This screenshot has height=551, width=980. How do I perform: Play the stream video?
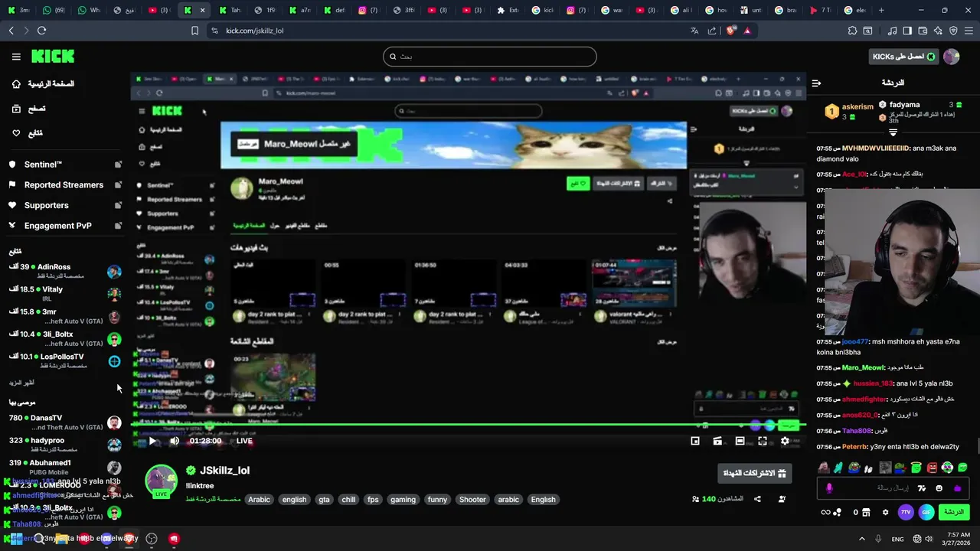[x=152, y=441]
